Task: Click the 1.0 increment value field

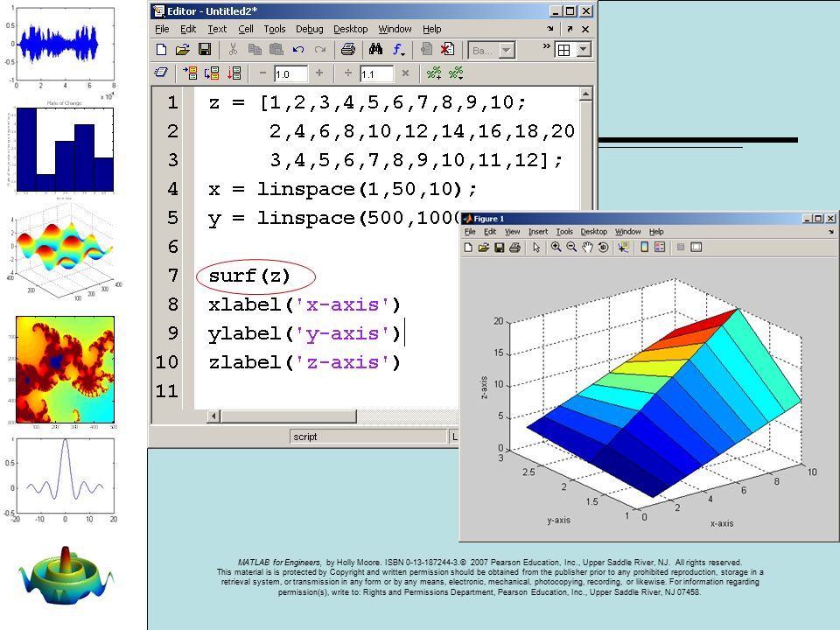Action: coord(290,73)
